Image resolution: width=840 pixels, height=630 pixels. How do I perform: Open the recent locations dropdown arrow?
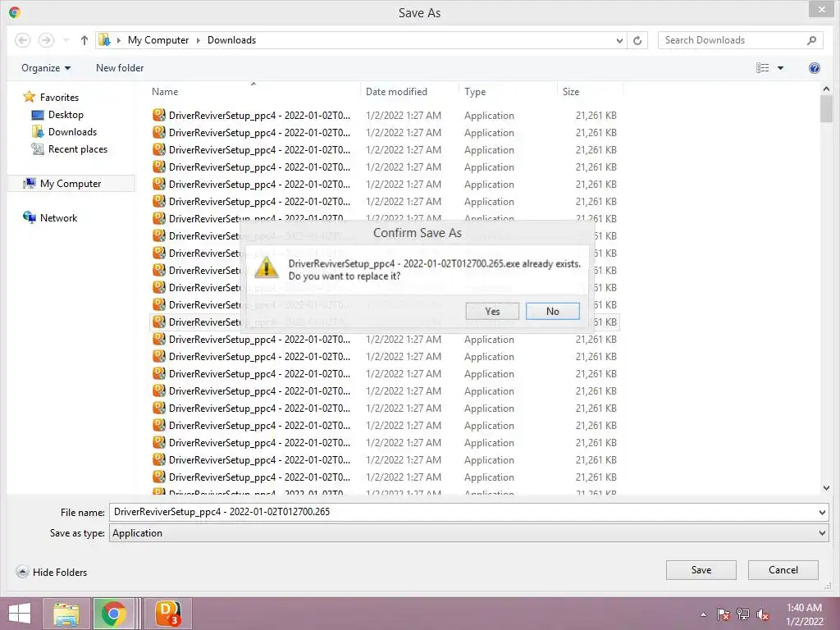66,40
